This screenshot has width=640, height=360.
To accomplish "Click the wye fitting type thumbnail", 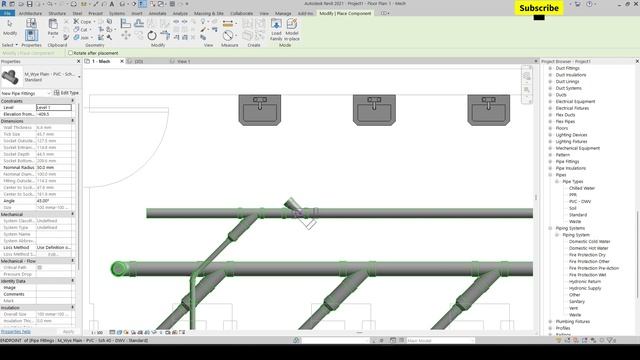I will [10, 77].
